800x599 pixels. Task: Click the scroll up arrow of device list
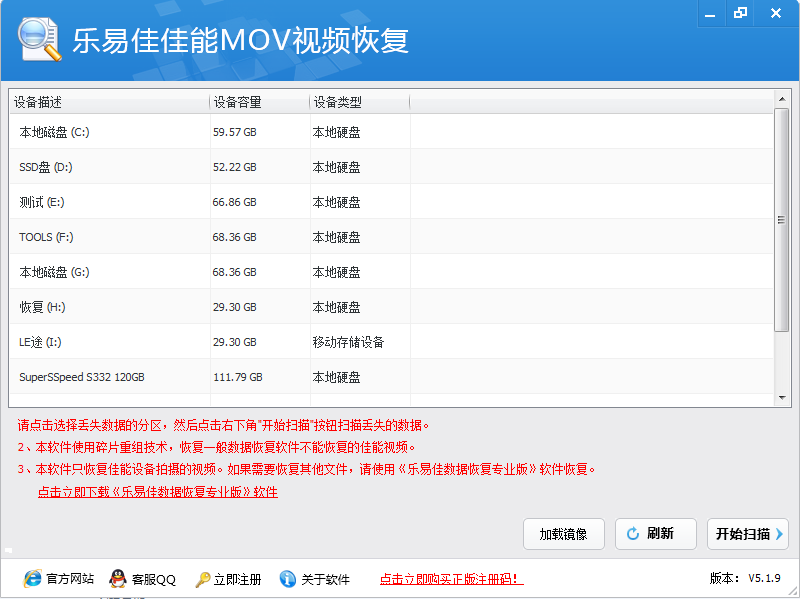click(782, 98)
